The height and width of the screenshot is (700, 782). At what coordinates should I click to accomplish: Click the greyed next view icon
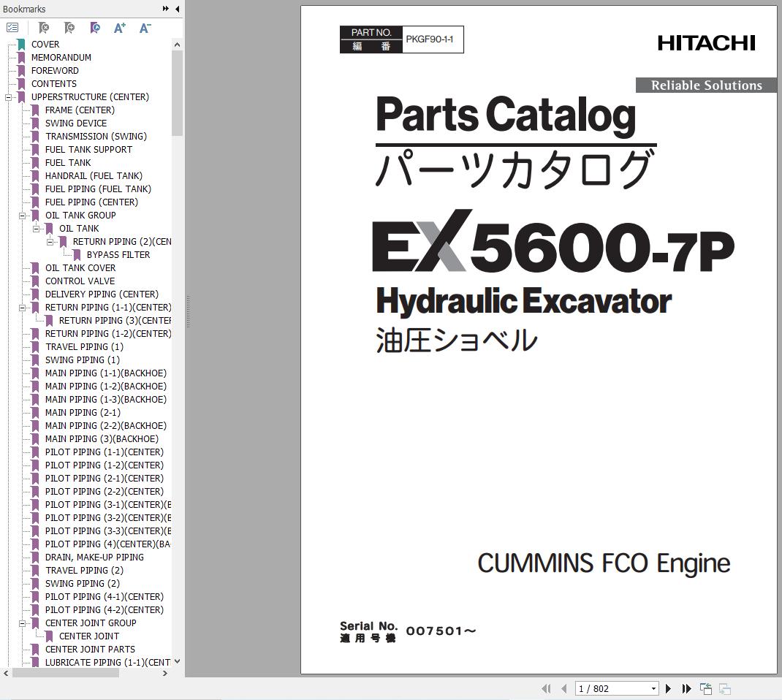tap(725, 689)
